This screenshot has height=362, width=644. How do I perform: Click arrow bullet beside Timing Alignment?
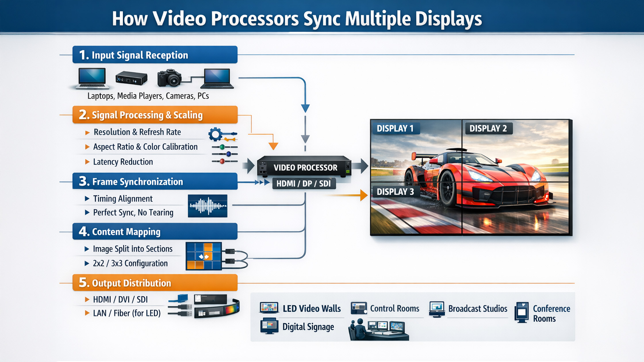(x=87, y=199)
